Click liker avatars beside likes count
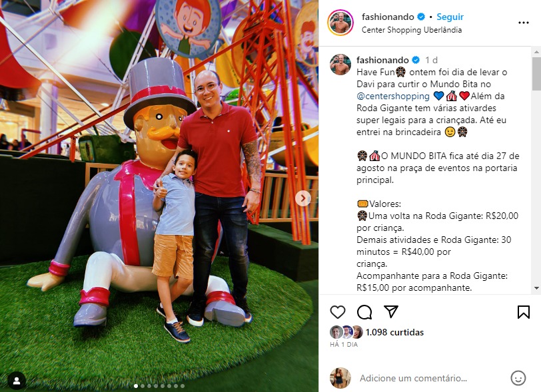Viewport: 541px width, 392px height. [x=346, y=332]
